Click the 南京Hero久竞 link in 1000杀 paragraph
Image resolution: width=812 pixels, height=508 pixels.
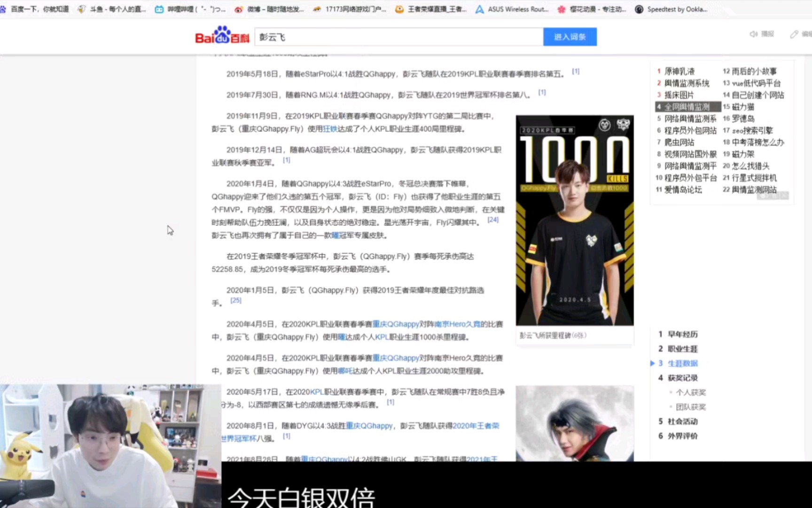[457, 324]
